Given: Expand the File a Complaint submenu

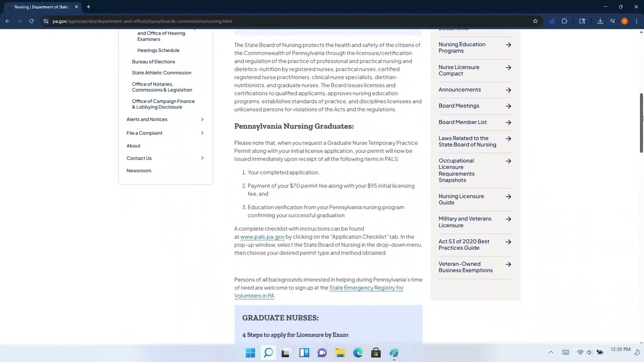Looking at the screenshot, I should point(202,133).
